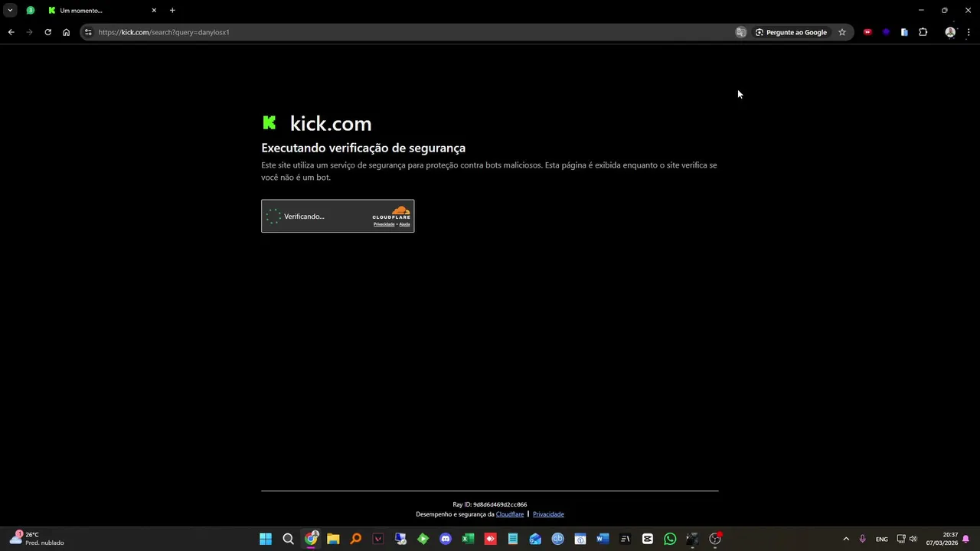
Task: Open the footer Privacidade link
Action: (548, 514)
